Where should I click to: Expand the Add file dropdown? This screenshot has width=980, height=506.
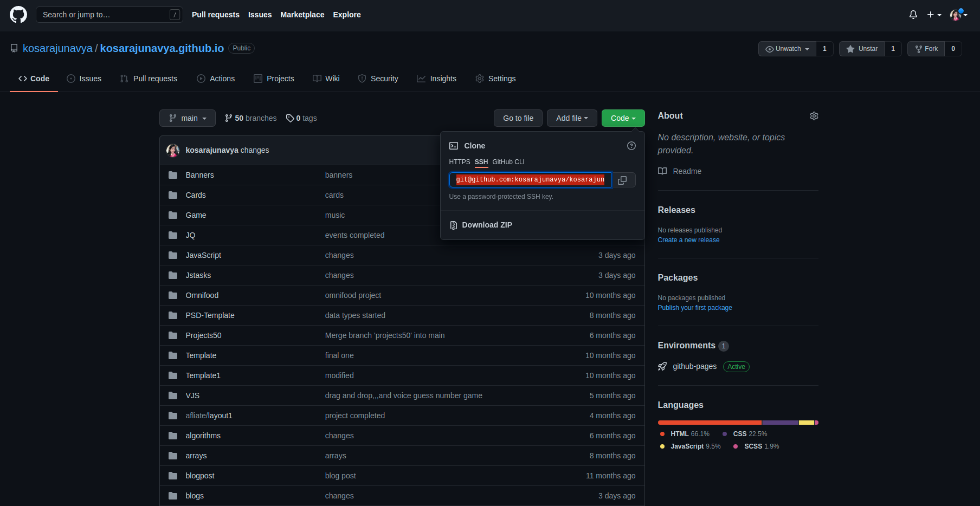point(571,118)
